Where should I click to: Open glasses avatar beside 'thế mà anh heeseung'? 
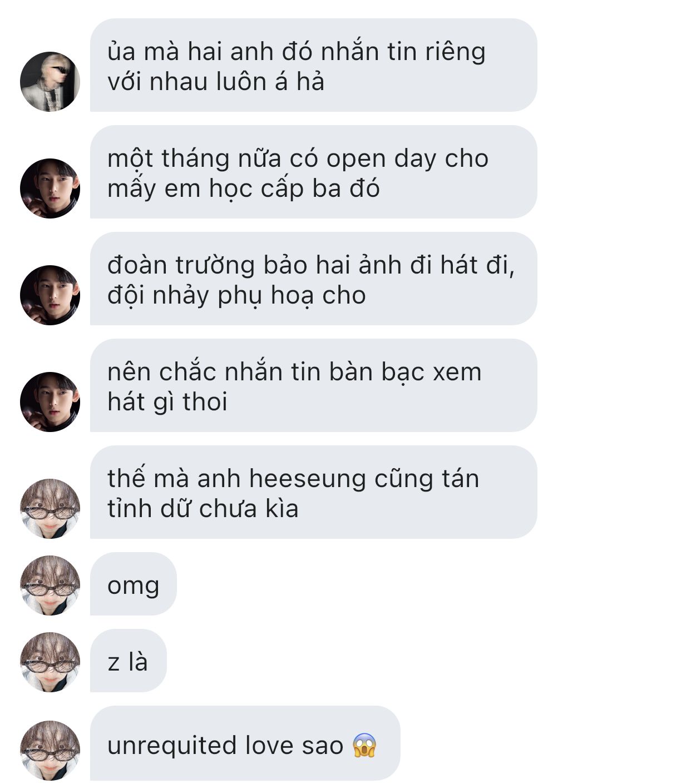click(50, 509)
